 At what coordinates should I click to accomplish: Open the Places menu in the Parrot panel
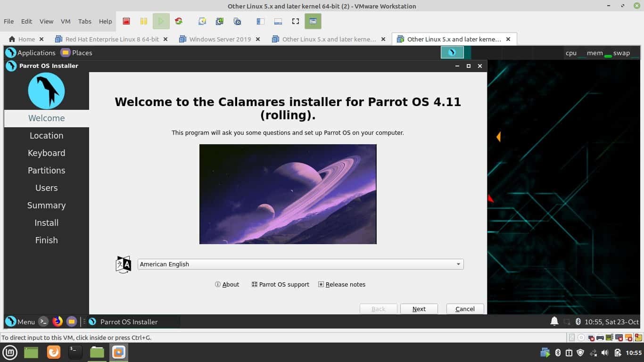point(76,53)
